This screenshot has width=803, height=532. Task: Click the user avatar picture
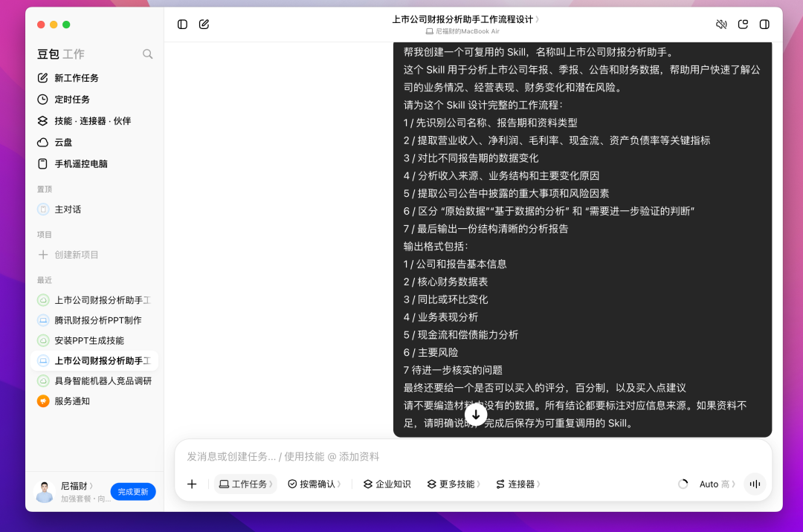[x=45, y=492]
